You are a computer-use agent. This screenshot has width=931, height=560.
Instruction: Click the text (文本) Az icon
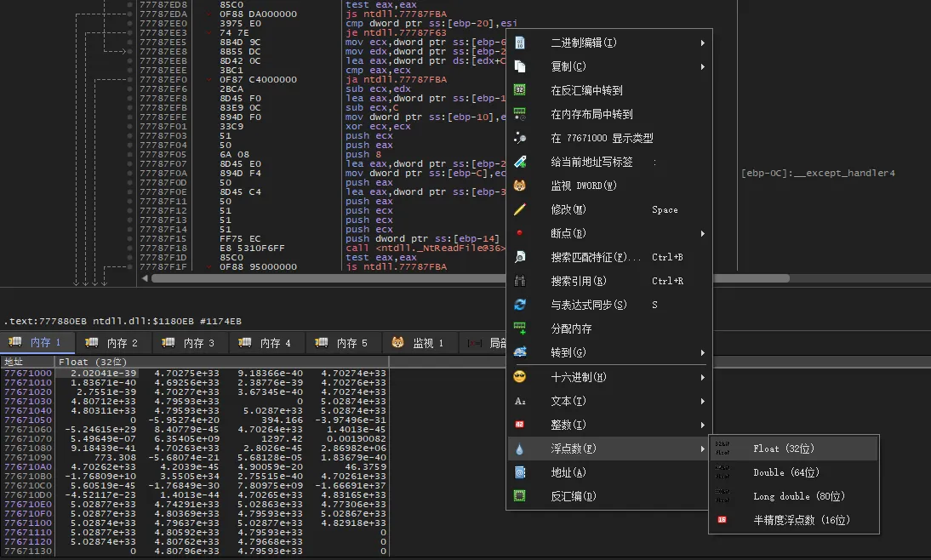(519, 401)
